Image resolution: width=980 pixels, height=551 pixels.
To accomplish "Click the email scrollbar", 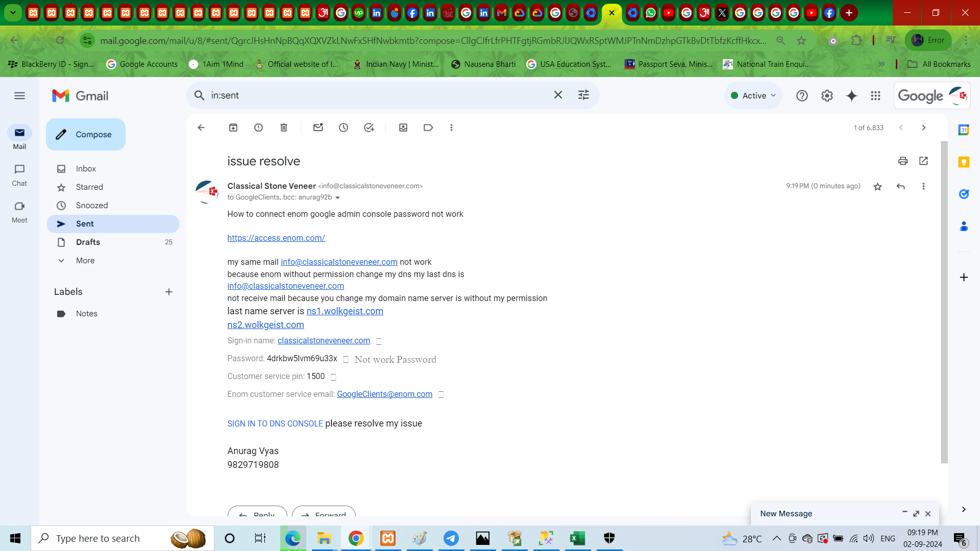I will point(944,301).
